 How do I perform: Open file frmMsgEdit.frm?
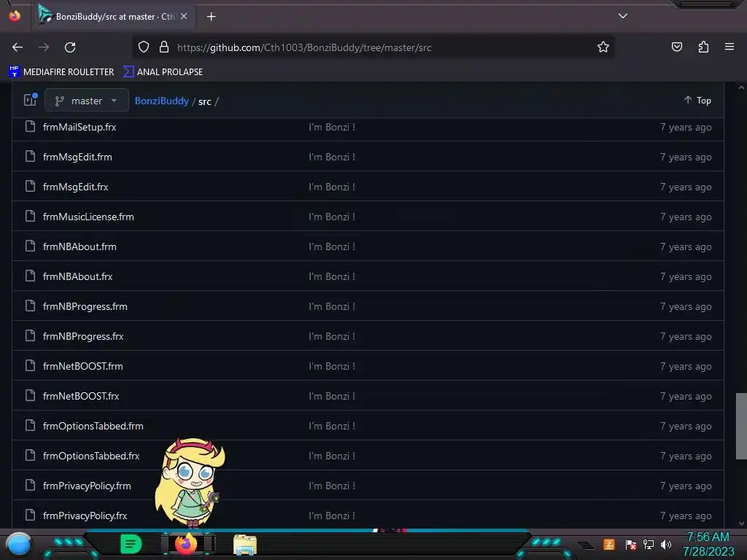(77, 157)
